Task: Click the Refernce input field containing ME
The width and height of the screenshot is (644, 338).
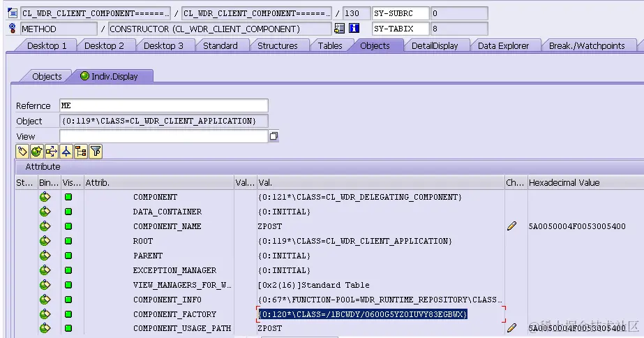Action: pyautogui.click(x=164, y=105)
